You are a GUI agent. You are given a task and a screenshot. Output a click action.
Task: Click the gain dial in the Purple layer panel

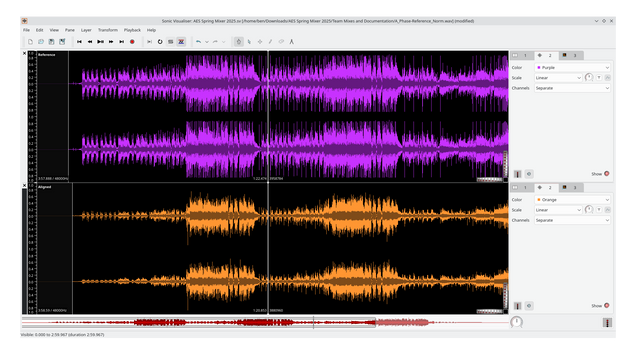click(589, 77)
